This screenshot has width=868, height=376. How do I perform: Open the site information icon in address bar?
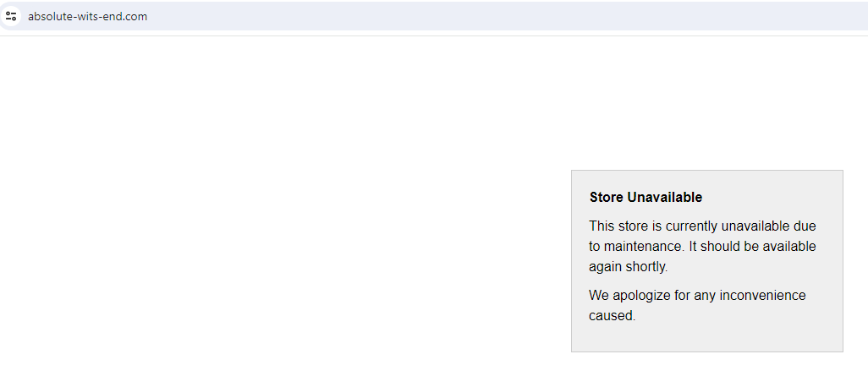pyautogui.click(x=10, y=16)
